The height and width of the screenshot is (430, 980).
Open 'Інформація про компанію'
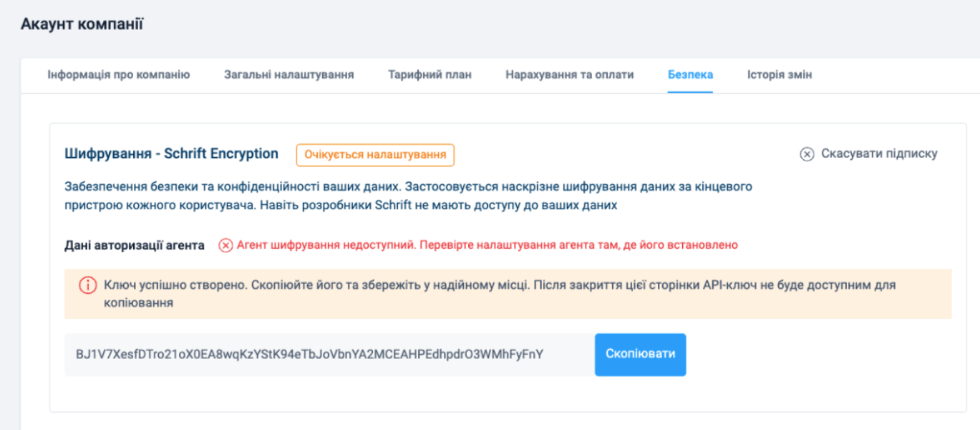pyautogui.click(x=118, y=74)
